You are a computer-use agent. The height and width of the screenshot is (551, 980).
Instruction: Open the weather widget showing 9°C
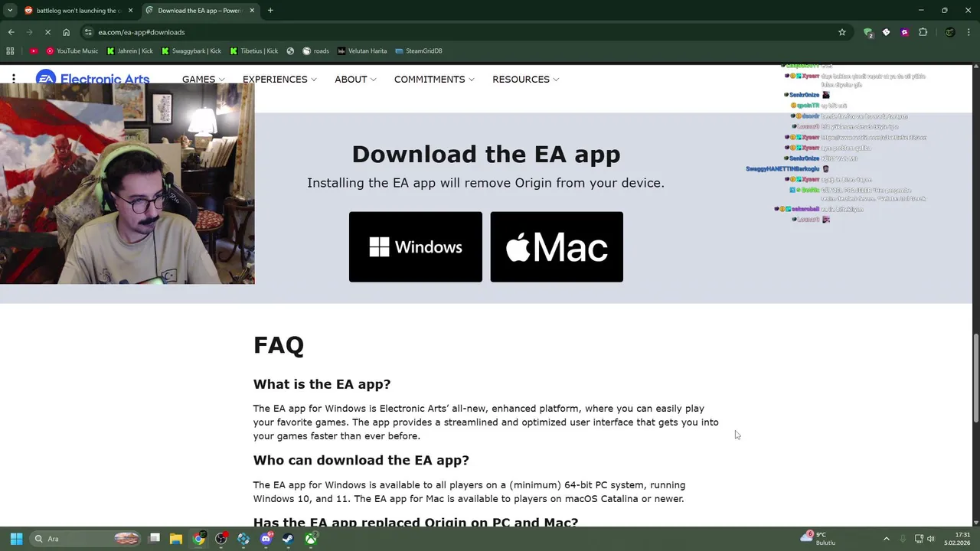point(819,539)
